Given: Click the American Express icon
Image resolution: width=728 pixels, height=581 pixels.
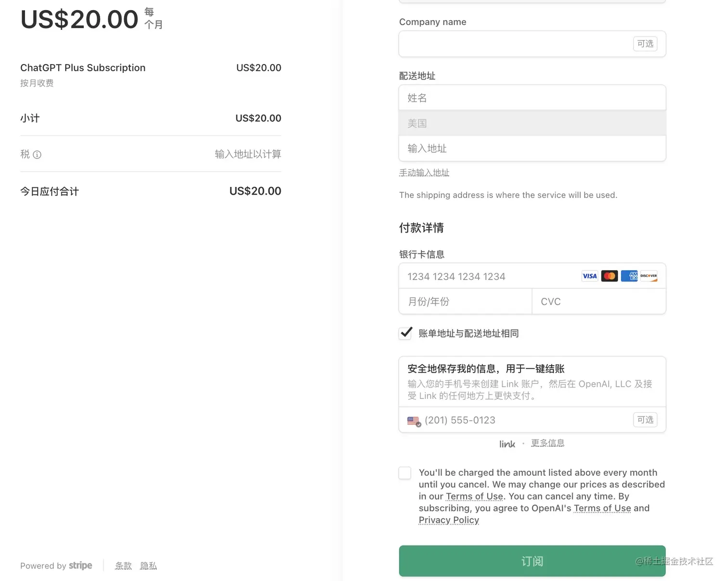Looking at the screenshot, I should pyautogui.click(x=629, y=276).
